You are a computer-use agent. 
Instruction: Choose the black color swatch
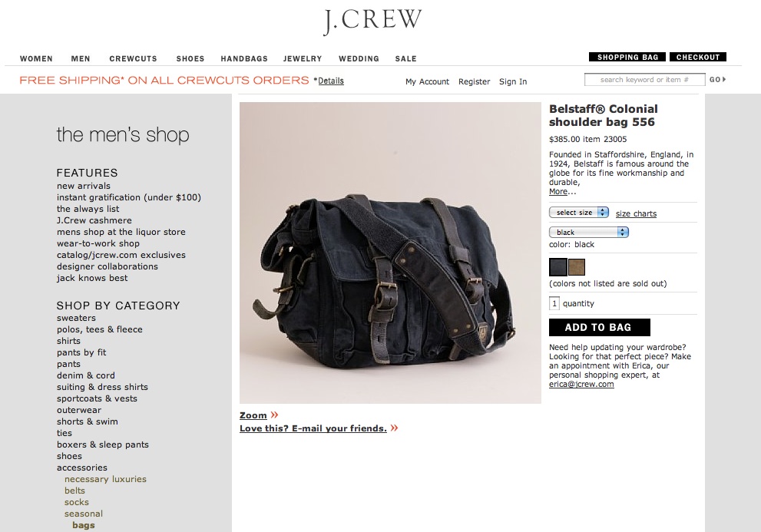(x=558, y=267)
